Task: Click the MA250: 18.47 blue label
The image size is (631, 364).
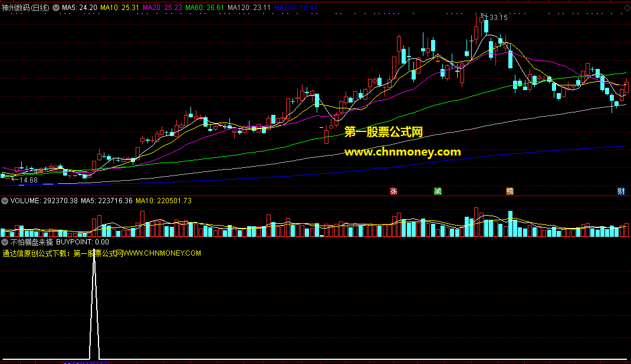Action: coord(296,8)
